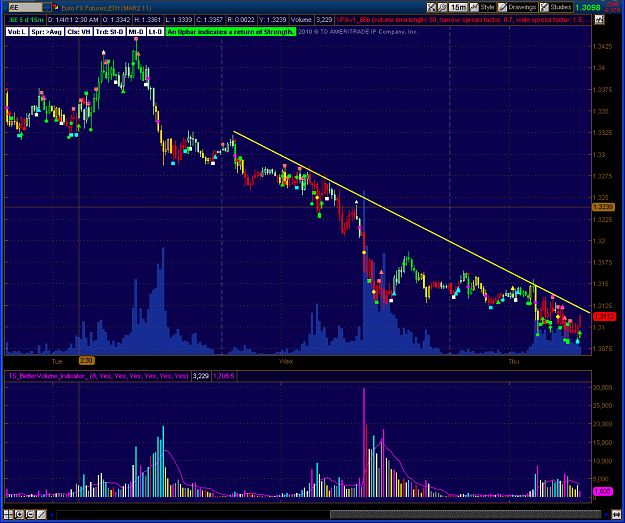Click the 2:30 time marker on the time axis

coord(86,361)
